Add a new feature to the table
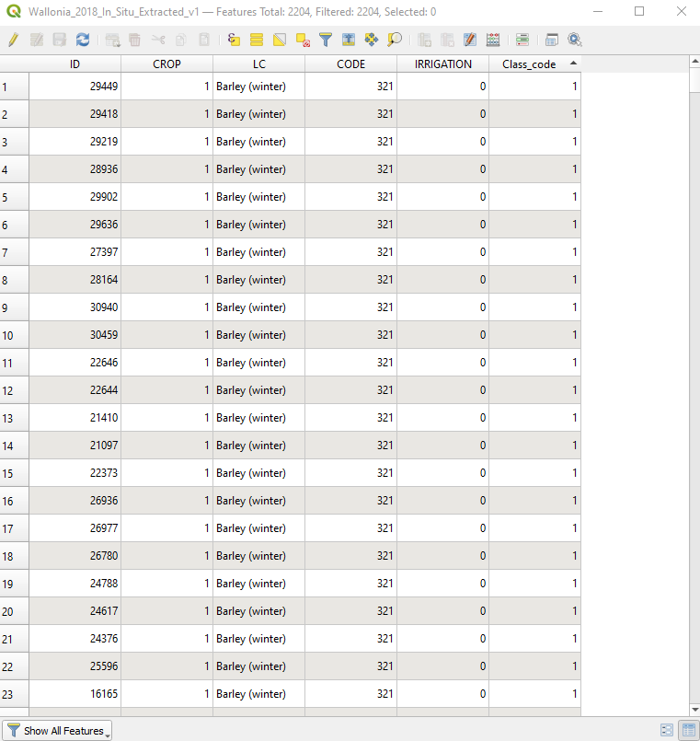 point(112,40)
